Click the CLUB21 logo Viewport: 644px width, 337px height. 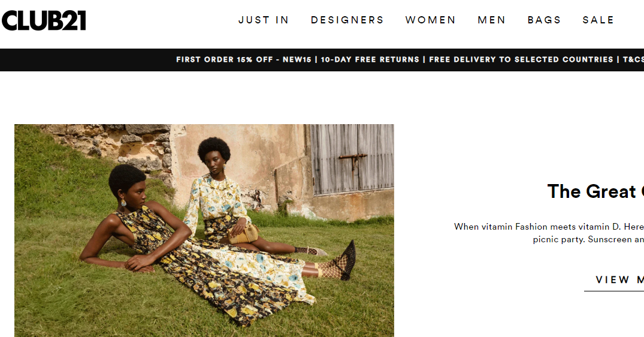(44, 20)
